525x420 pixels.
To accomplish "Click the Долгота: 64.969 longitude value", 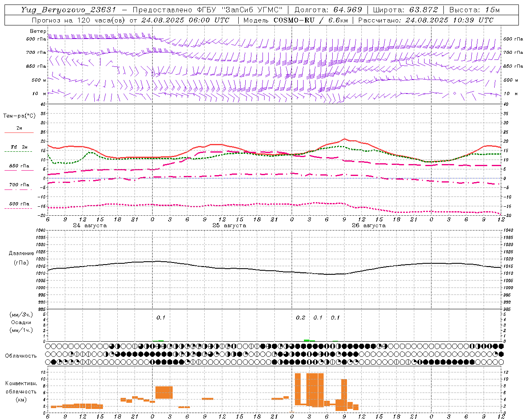I will (x=328, y=10).
